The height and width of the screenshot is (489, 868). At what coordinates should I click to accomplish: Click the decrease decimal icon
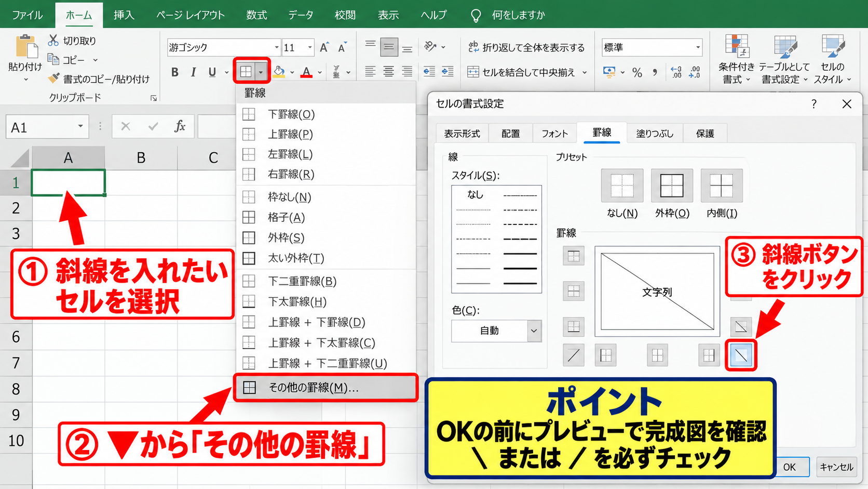695,72
